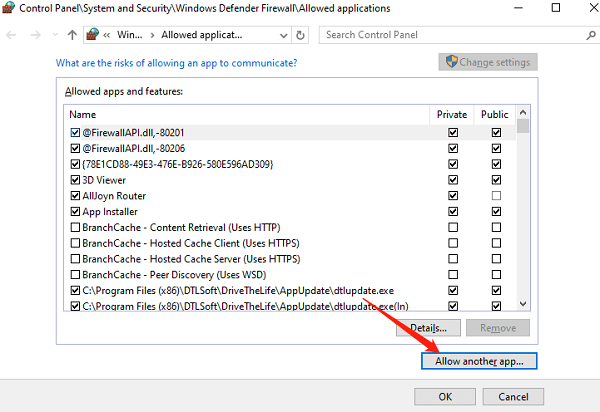Enable BranchCache - Content Retrieval checkbox
Viewport: 600px width, 412px height.
(75, 227)
